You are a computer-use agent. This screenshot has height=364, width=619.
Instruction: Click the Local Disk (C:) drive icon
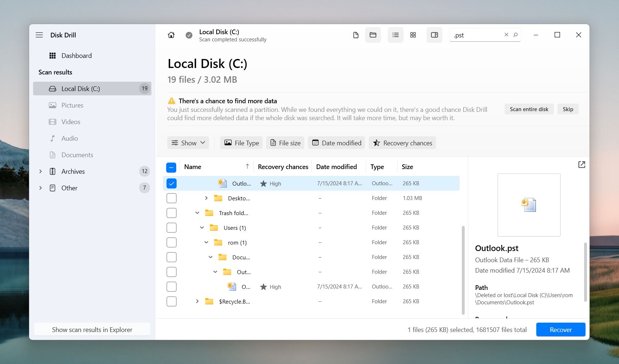click(x=53, y=88)
